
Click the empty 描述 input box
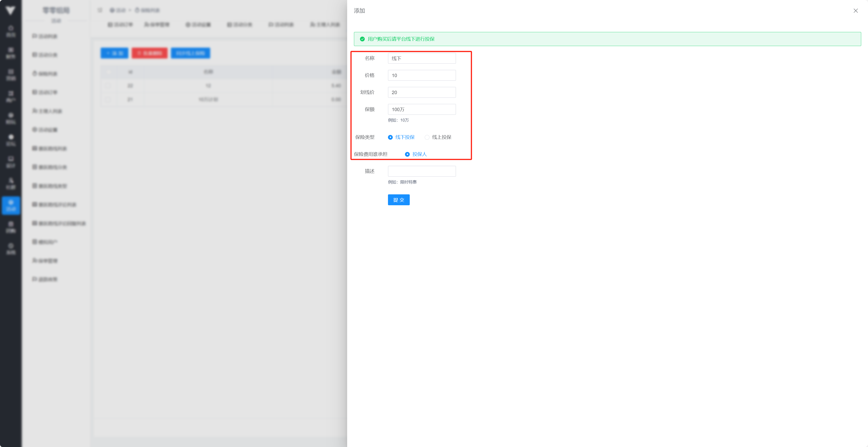[422, 171]
